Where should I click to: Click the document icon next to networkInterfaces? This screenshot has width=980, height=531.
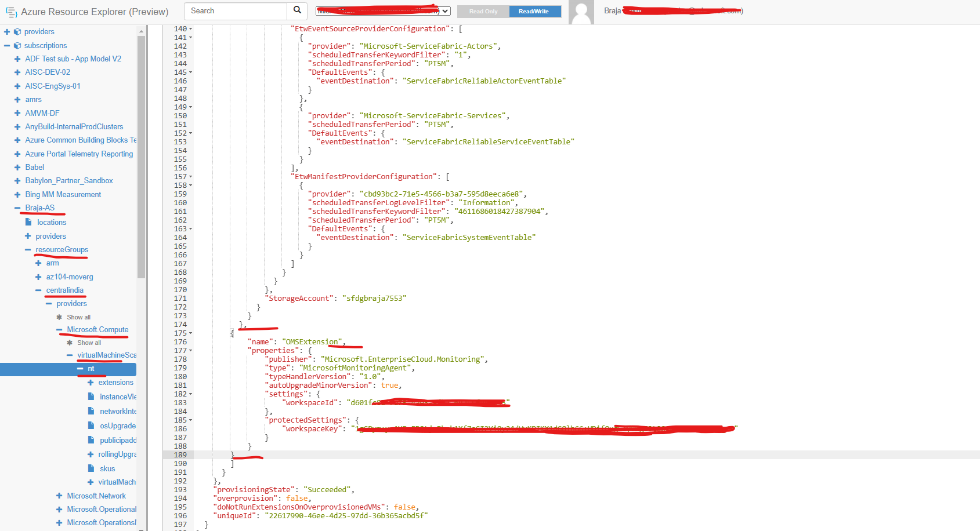tap(91, 411)
